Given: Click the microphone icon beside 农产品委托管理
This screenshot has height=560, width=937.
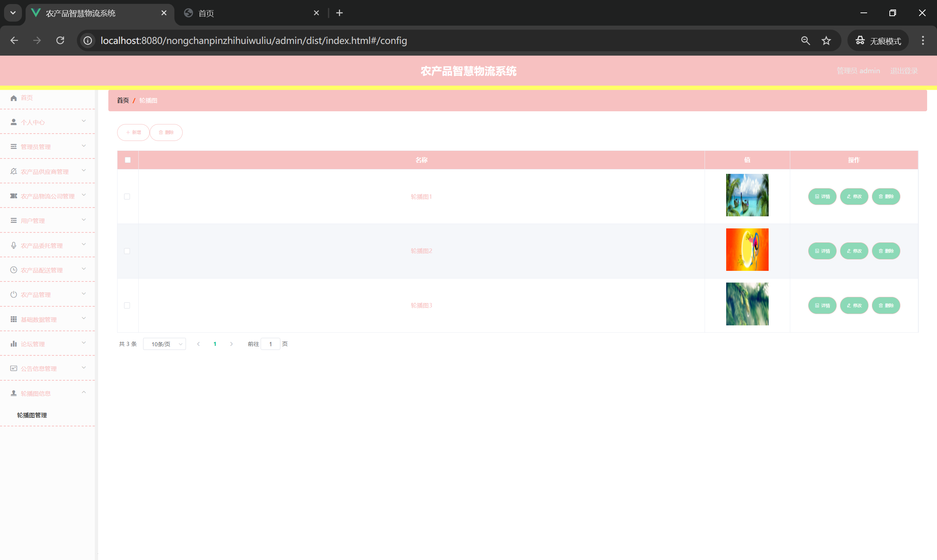Looking at the screenshot, I should [14, 246].
